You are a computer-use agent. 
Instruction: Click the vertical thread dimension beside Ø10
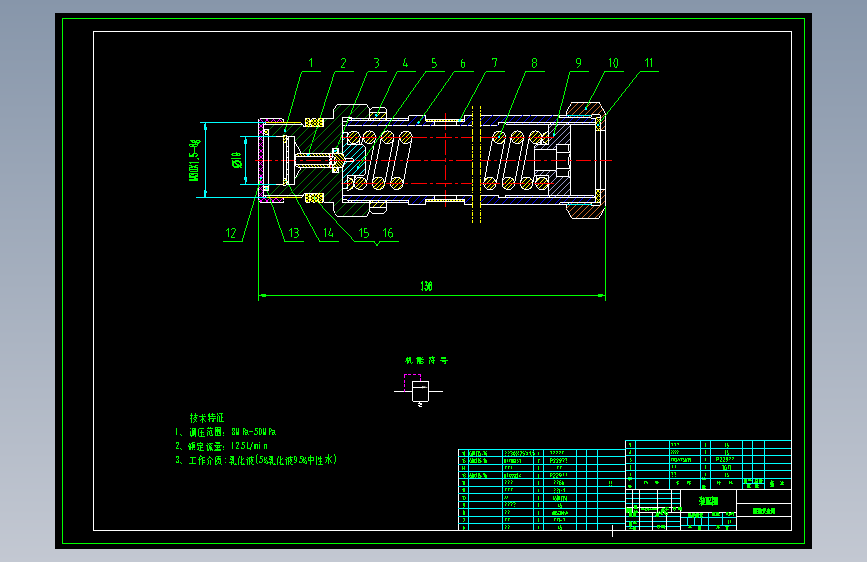click(x=194, y=160)
